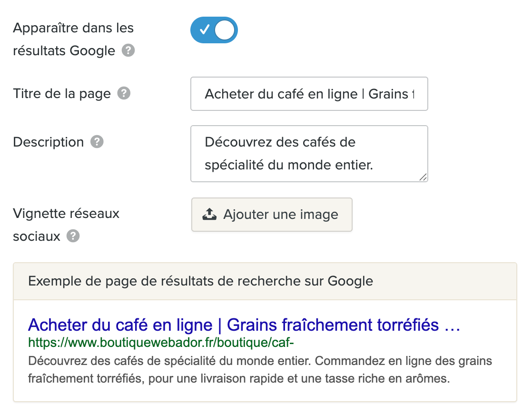The width and height of the screenshot is (532, 414).
Task: Open help icon next to Vignette réseaux sociaux
Action: click(73, 236)
